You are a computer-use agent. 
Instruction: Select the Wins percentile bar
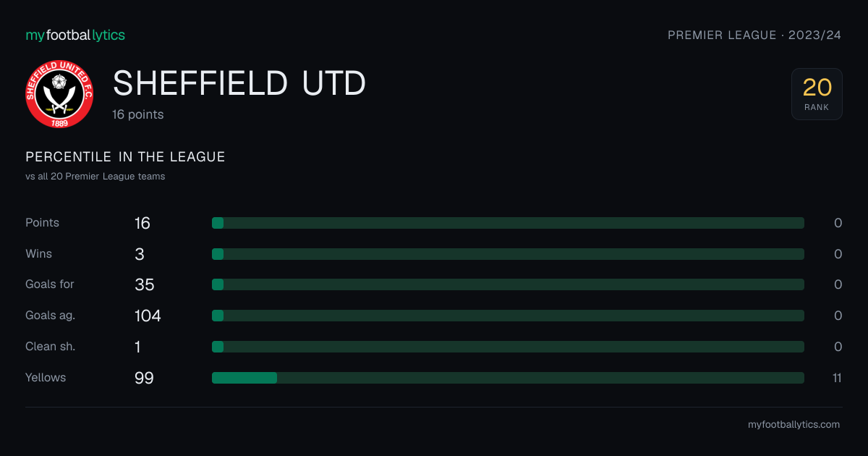coord(508,254)
